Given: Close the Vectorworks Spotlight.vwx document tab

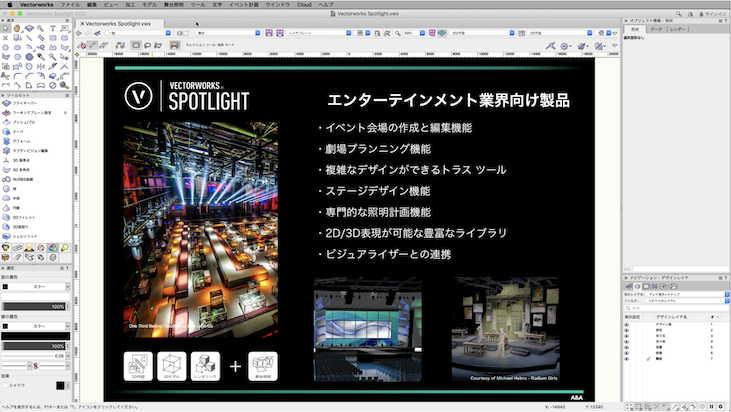Looking at the screenshot, I should point(82,23).
